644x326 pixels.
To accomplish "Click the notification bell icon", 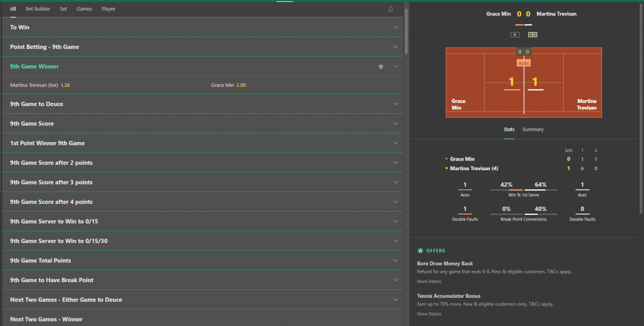I will 390,9.
